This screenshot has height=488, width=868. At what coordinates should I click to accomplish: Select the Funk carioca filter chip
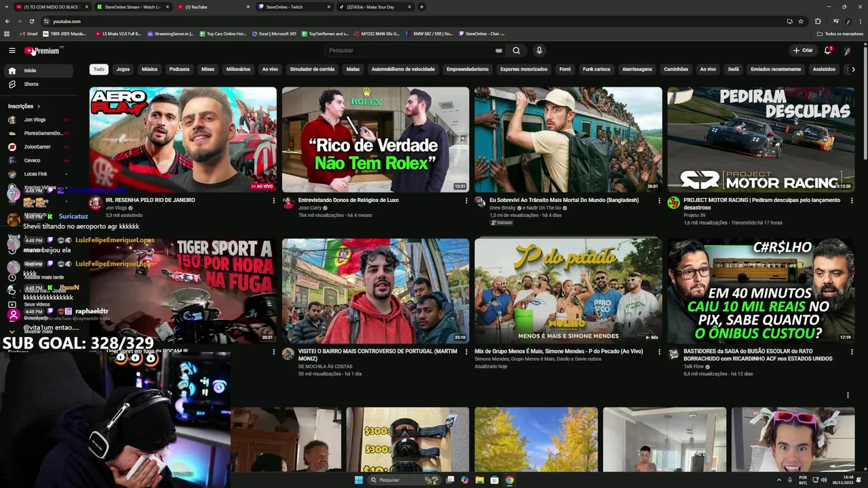(596, 69)
